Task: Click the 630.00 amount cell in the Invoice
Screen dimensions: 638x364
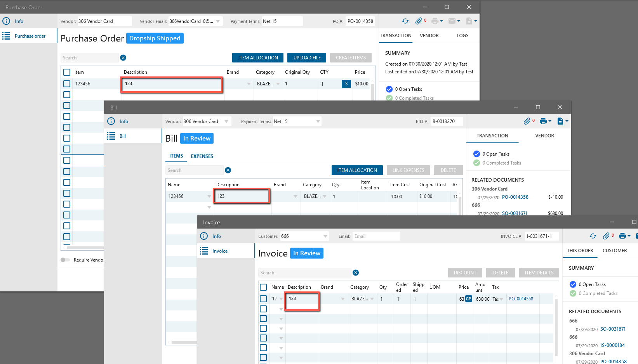Action: tap(483, 299)
